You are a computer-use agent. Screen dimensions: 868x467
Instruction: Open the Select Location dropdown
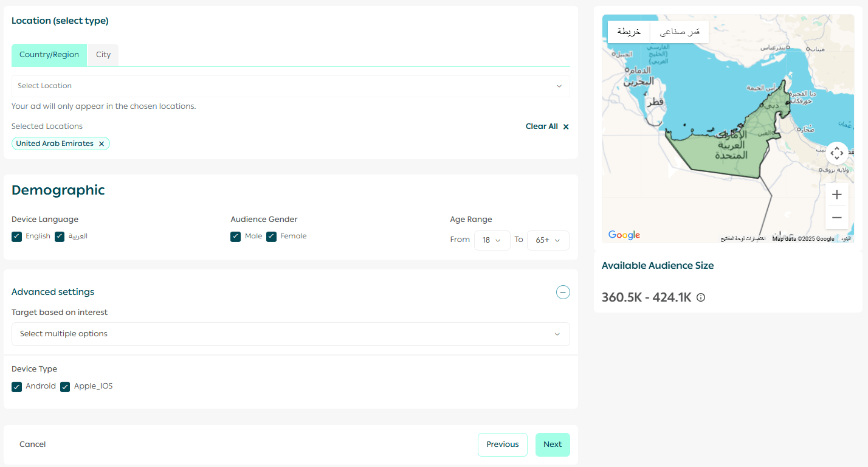(x=291, y=86)
